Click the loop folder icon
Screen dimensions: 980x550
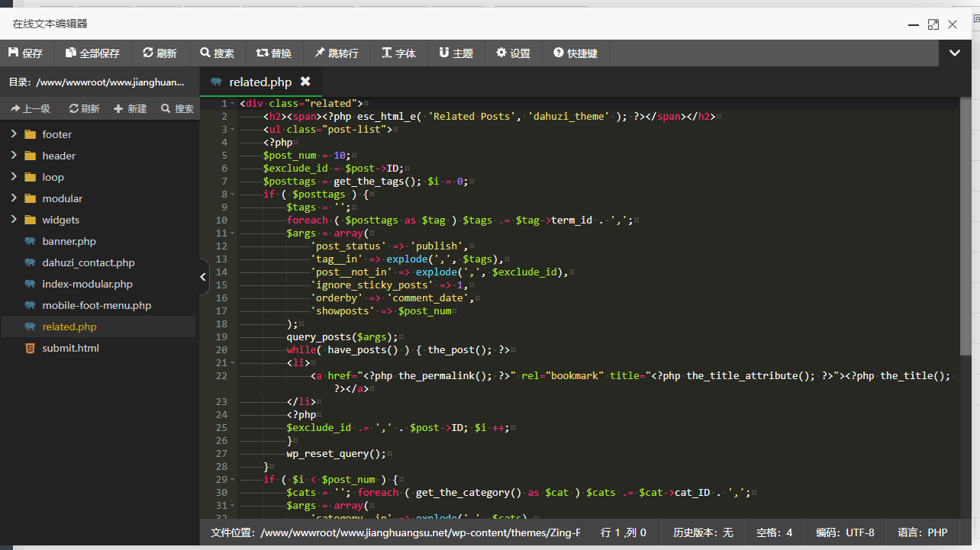point(30,177)
